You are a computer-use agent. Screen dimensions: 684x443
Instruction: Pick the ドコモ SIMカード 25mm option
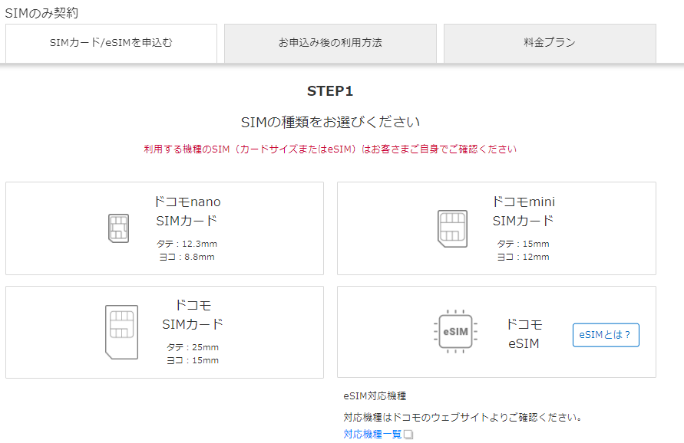coord(164,332)
